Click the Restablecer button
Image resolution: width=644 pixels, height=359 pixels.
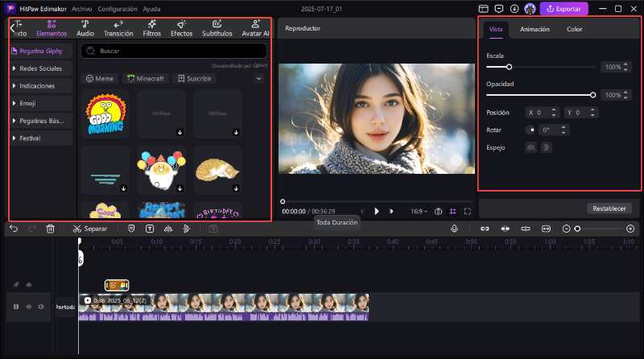point(609,208)
